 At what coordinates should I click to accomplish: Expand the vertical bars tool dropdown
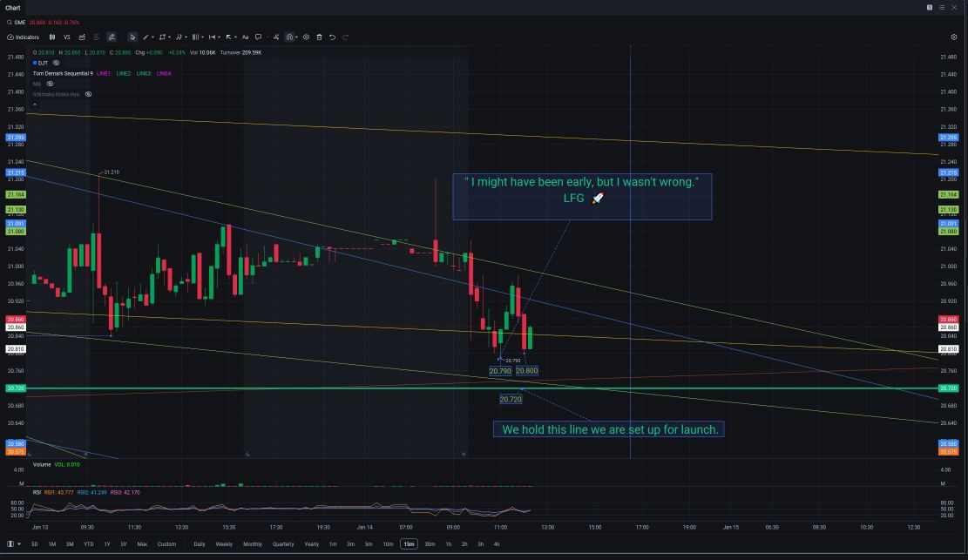202,37
